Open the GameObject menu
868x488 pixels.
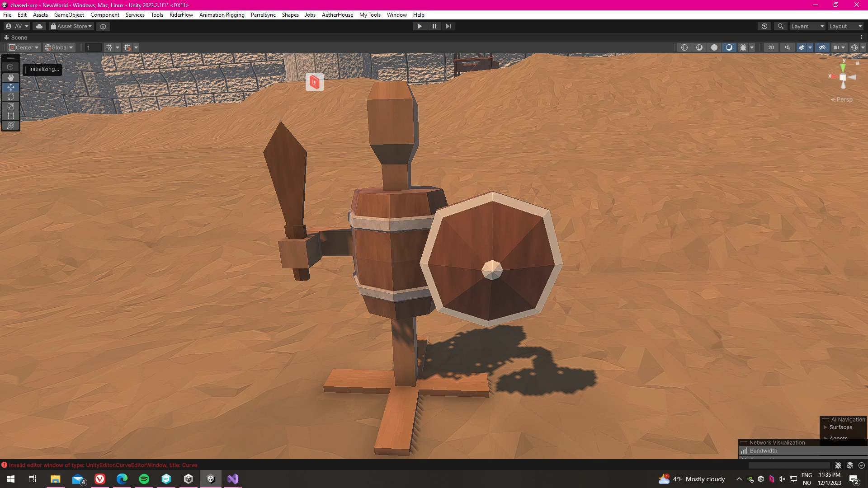(x=69, y=15)
